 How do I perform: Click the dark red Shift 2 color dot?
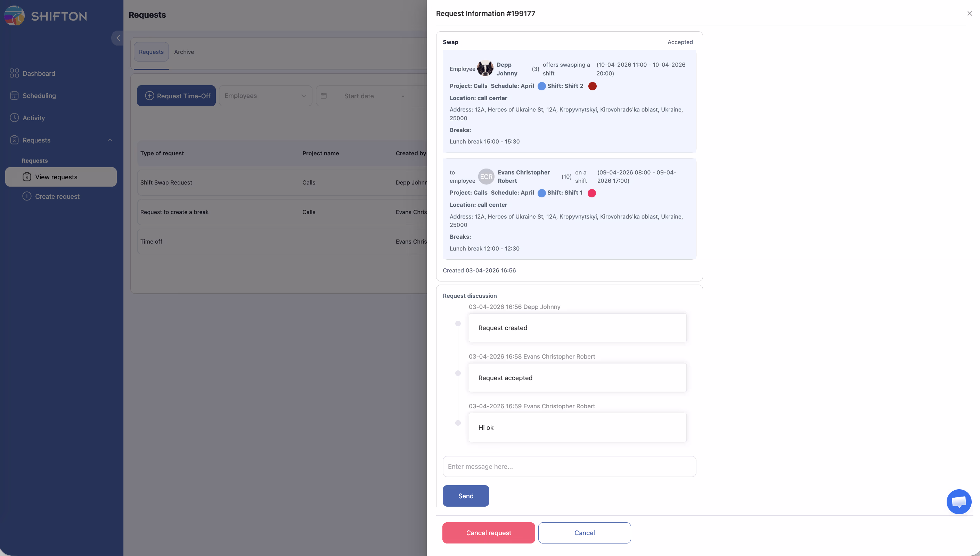(592, 86)
